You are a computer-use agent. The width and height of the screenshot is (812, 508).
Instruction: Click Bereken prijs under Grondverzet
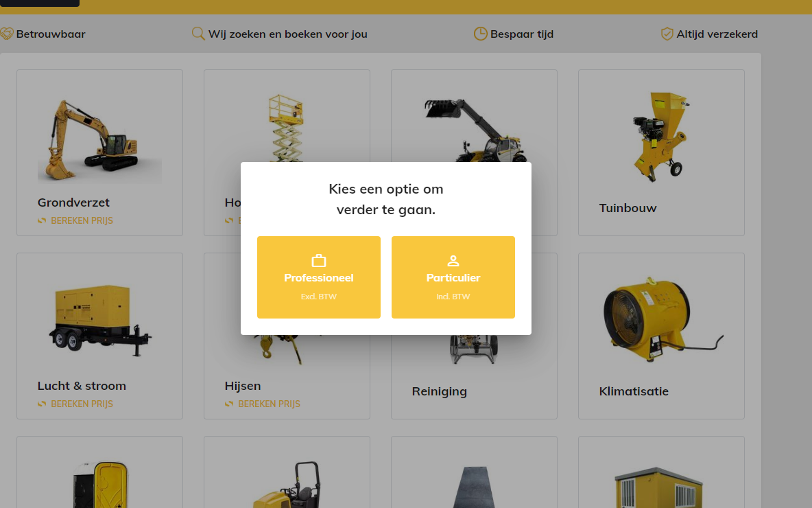tap(82, 221)
